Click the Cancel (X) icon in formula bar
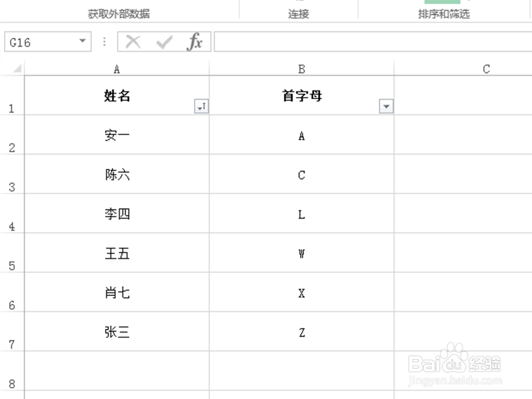Viewport: 532px width, 399px height. coord(132,41)
